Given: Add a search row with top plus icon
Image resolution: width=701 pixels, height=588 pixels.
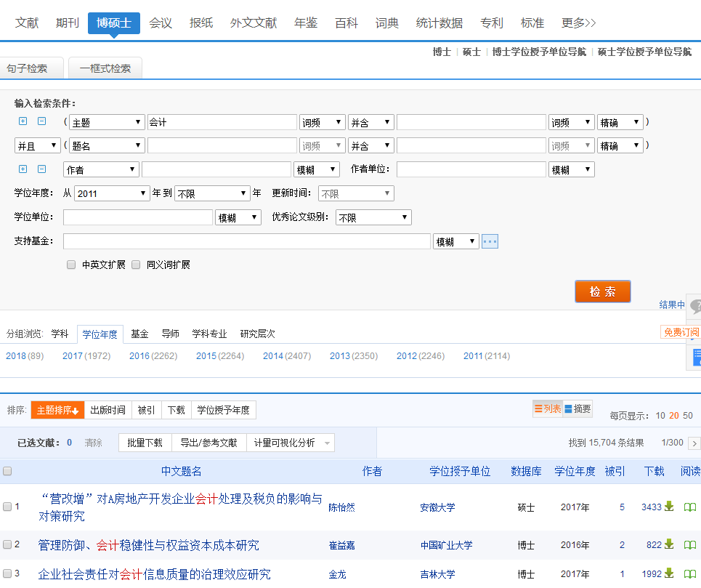Looking at the screenshot, I should 23,121.
